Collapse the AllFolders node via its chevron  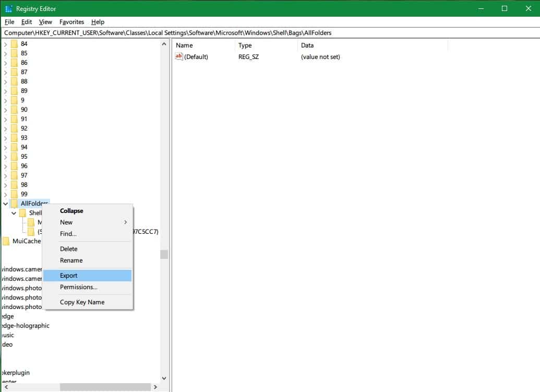(5, 203)
